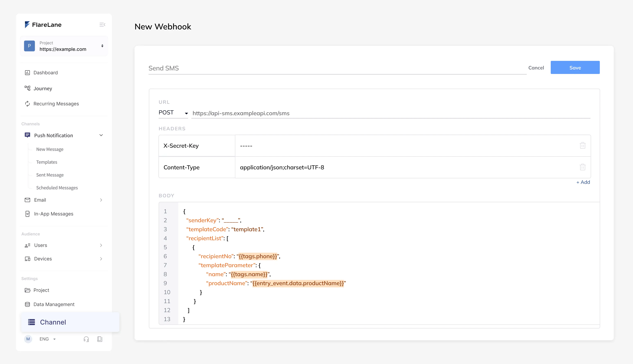The width and height of the screenshot is (633, 364).
Task: Click the webhook URL input field
Action: [x=391, y=113]
